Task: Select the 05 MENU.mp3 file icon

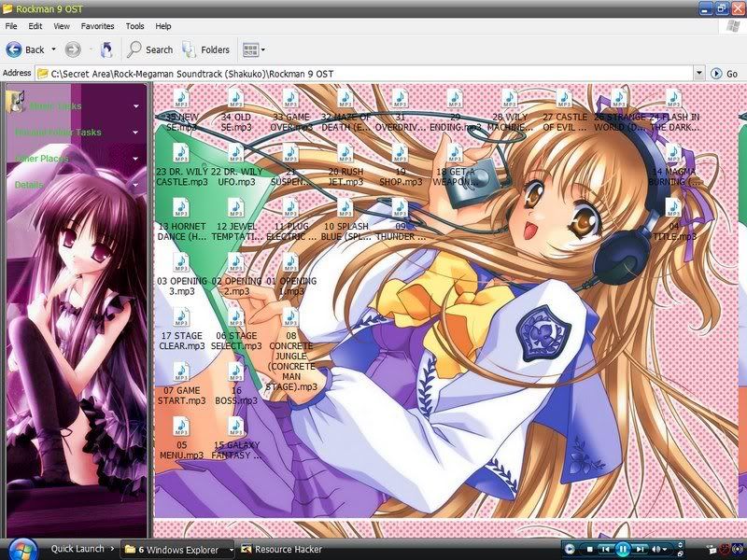Action: pos(181,427)
